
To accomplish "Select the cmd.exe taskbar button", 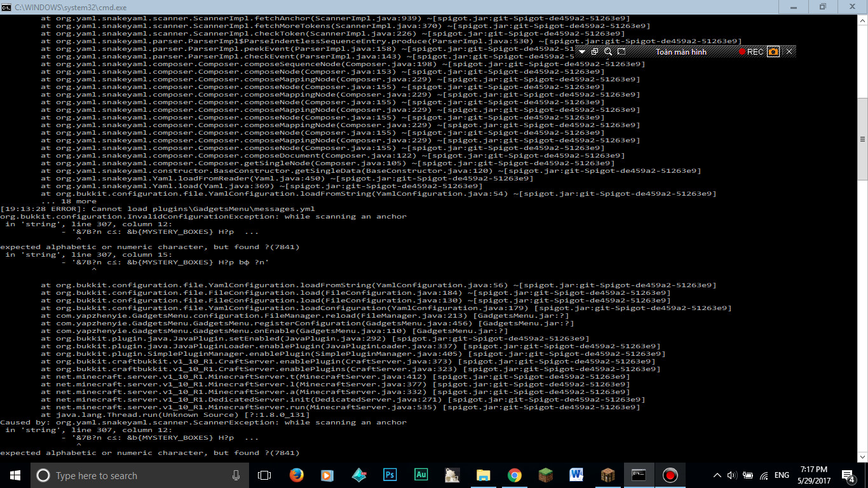I will pos(639,475).
